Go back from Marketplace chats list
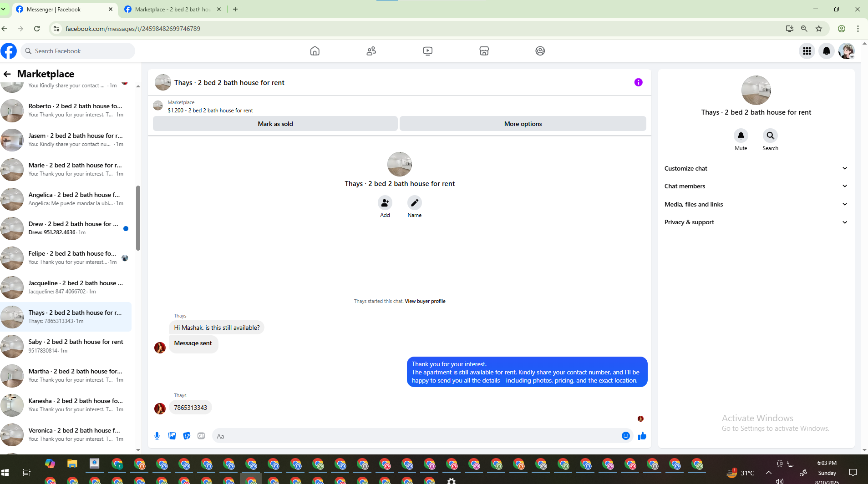 (x=7, y=74)
